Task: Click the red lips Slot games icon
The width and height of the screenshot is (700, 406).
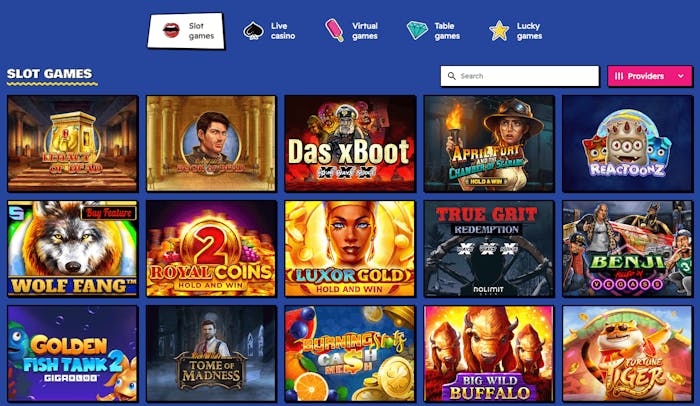Action: point(171,30)
